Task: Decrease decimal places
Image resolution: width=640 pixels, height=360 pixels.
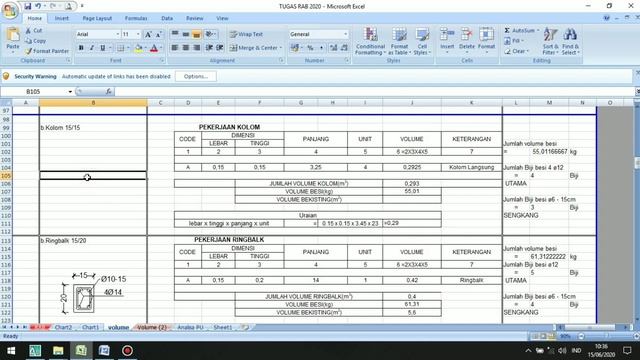Action: pos(344,48)
